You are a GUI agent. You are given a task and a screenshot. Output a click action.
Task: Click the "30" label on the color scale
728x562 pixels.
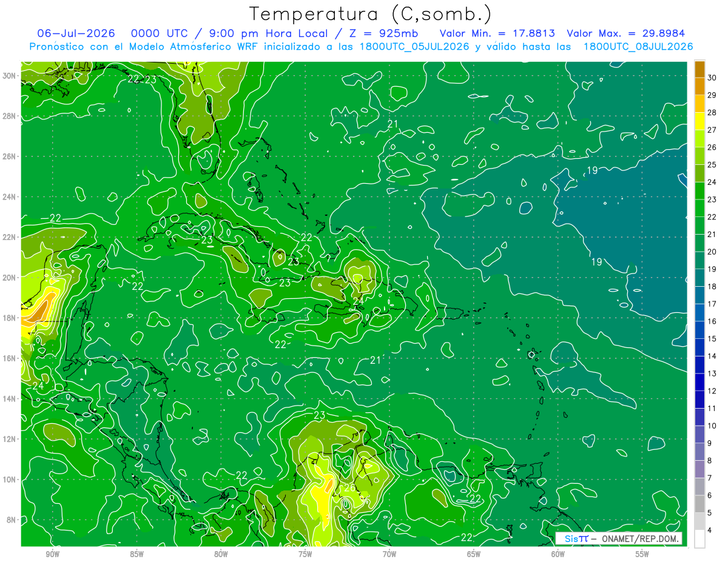coord(712,78)
